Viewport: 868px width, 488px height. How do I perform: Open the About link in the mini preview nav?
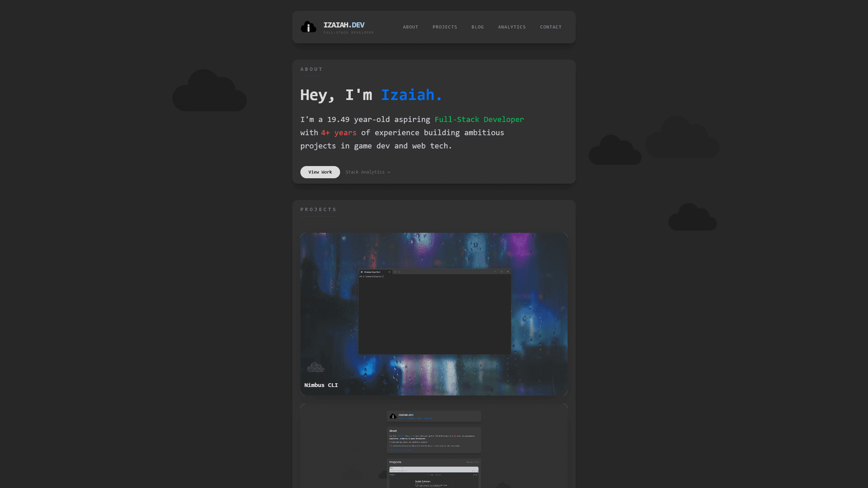(x=401, y=418)
